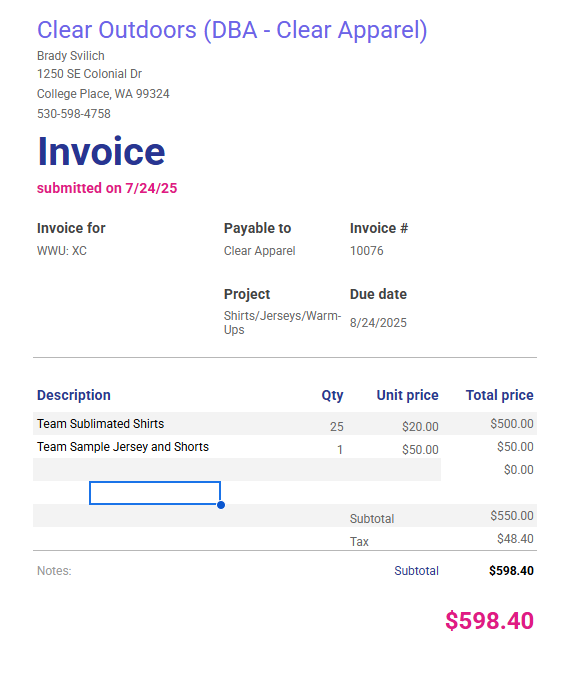The width and height of the screenshot is (579, 680).
Task: Click the WWU: XC invoice-for value
Action: (x=62, y=251)
